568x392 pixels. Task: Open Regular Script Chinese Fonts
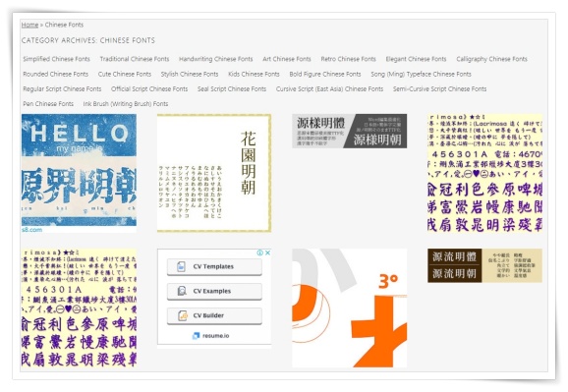tap(62, 88)
